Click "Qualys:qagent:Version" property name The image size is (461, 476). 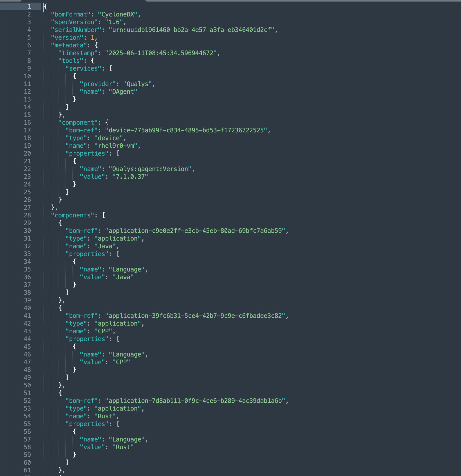[150, 169]
